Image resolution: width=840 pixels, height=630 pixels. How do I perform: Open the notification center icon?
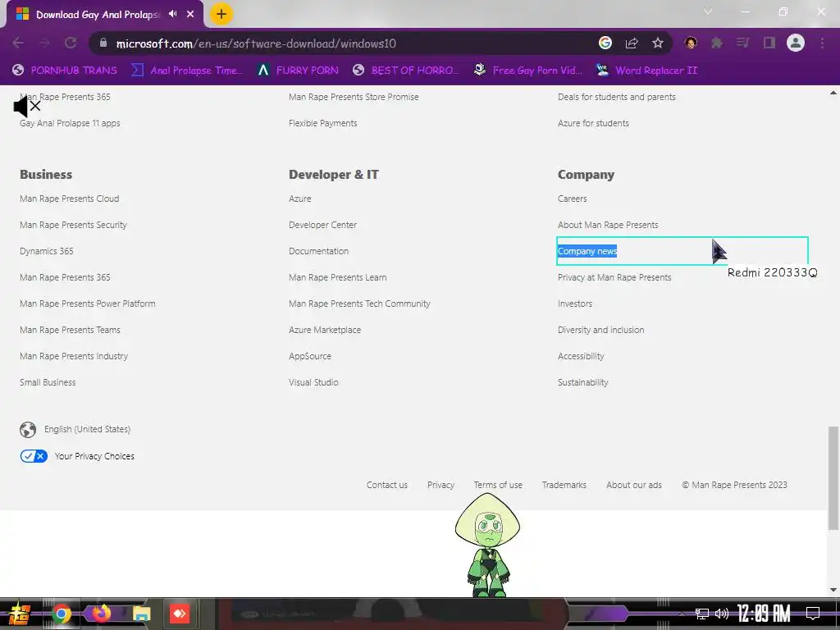tap(813, 614)
